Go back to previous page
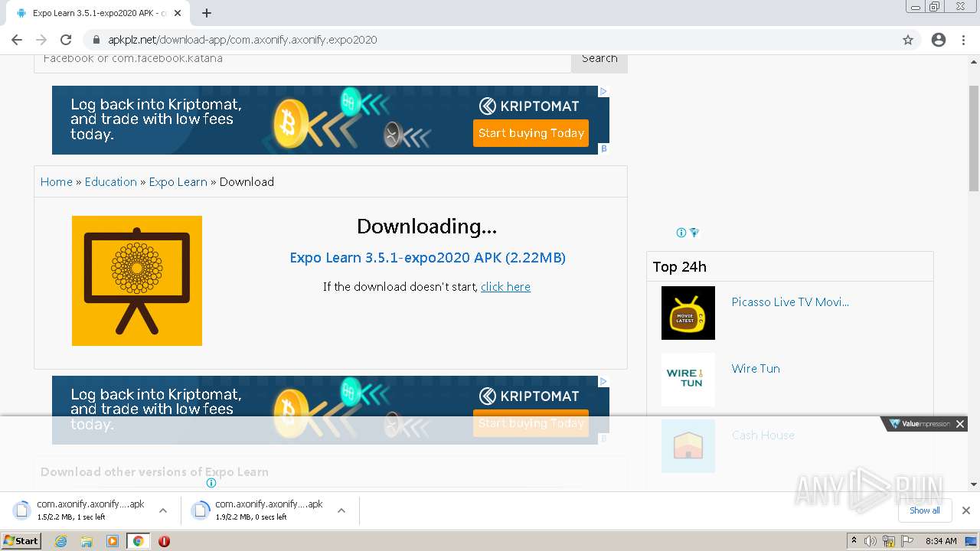 click(x=17, y=40)
